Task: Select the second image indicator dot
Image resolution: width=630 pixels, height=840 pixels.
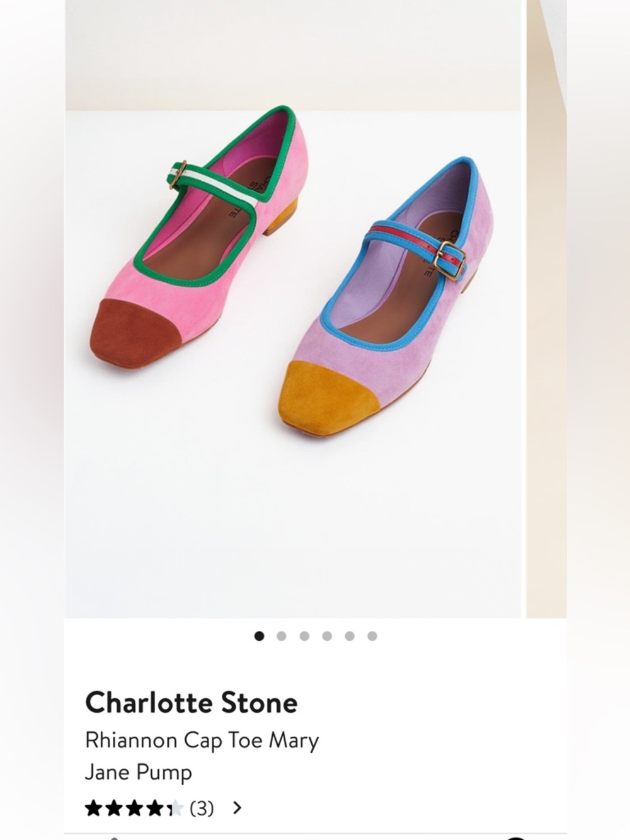Action: (x=282, y=637)
